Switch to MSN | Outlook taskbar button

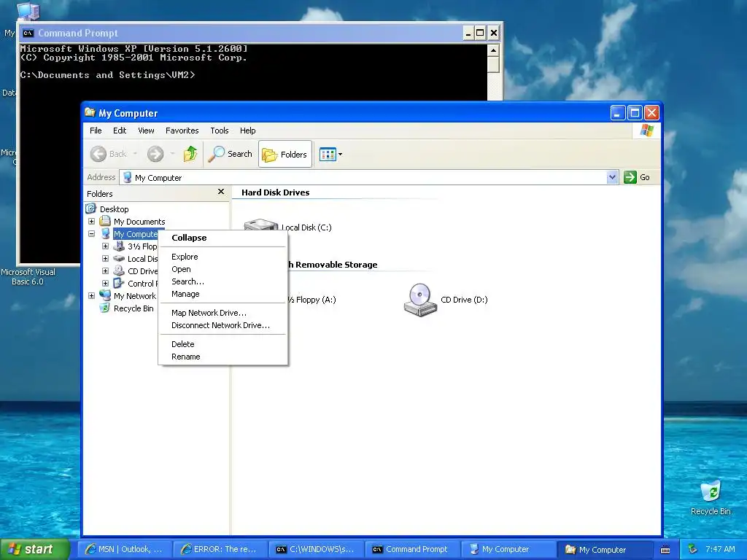pyautogui.click(x=124, y=550)
